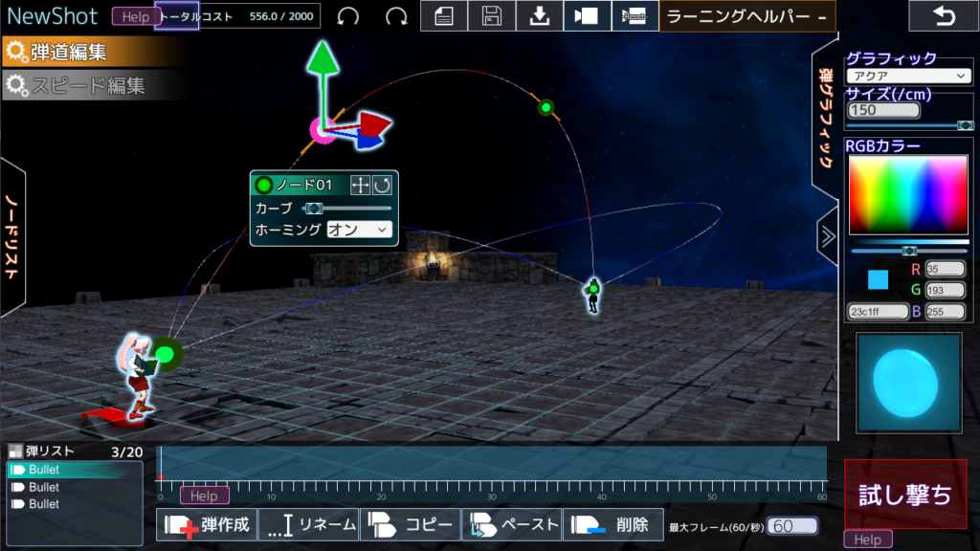Viewport: 980px width, 551px height.
Task: Click the download import icon
Action: [540, 16]
